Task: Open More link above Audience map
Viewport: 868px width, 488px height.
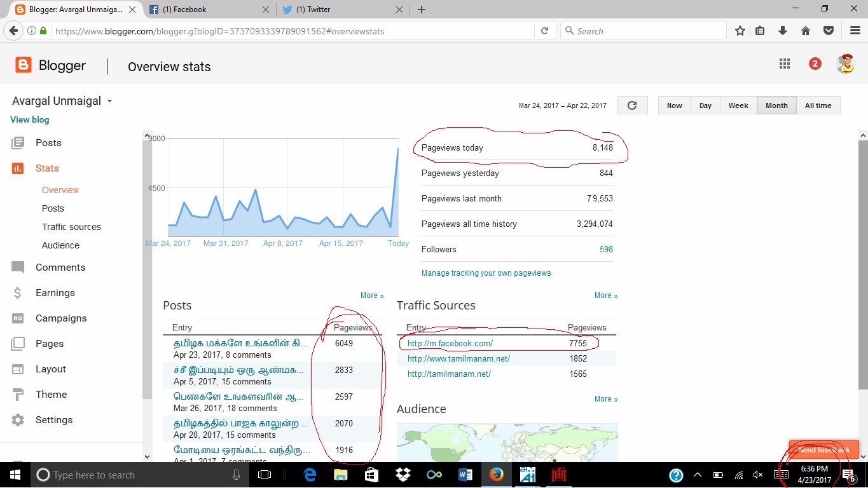Action: 606,399
